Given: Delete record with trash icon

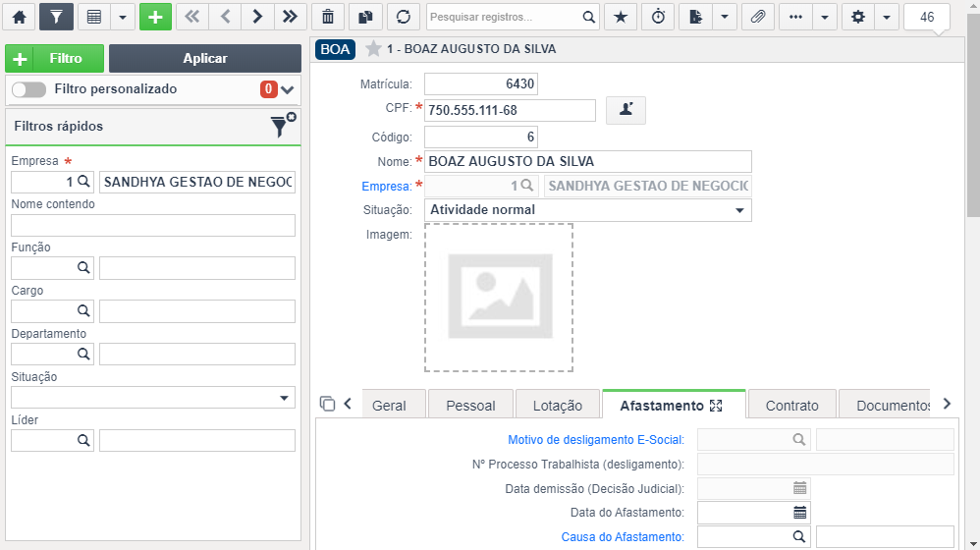Looking at the screenshot, I should coord(328,17).
